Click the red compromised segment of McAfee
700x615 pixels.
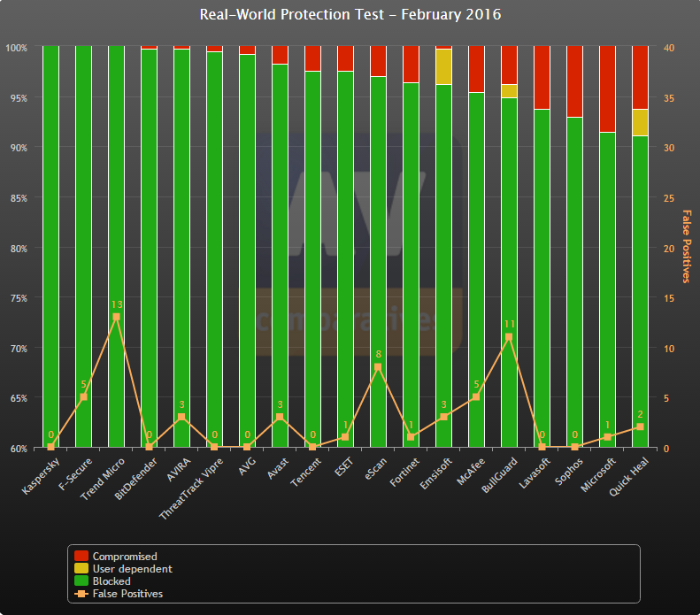[x=476, y=69]
